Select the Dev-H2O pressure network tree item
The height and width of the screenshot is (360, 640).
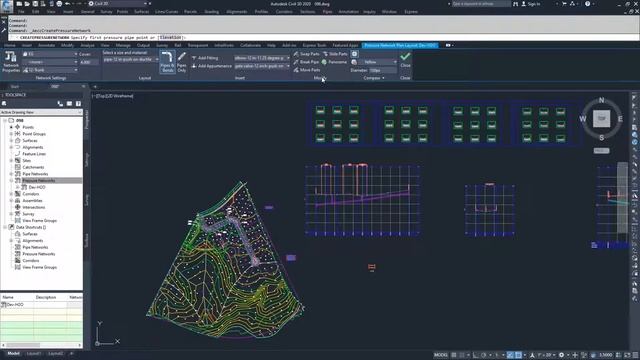click(37, 187)
